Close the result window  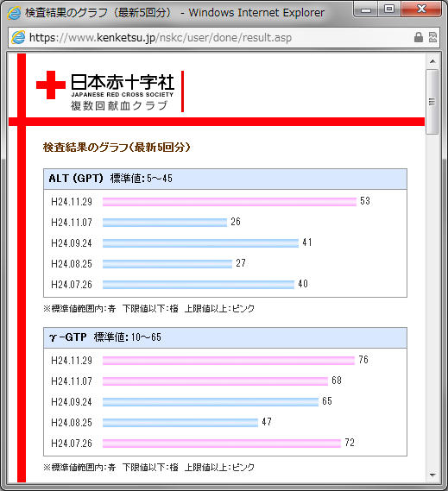[x=421, y=9]
